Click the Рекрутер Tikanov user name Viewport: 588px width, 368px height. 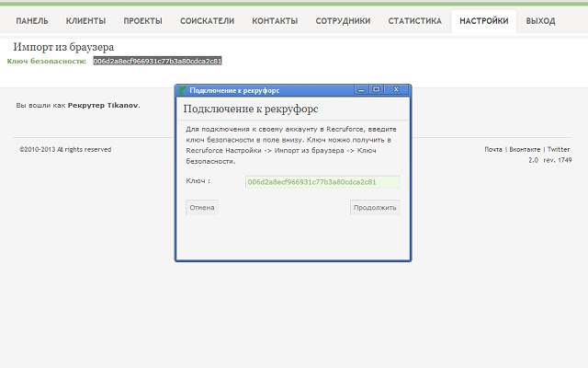click(103, 106)
